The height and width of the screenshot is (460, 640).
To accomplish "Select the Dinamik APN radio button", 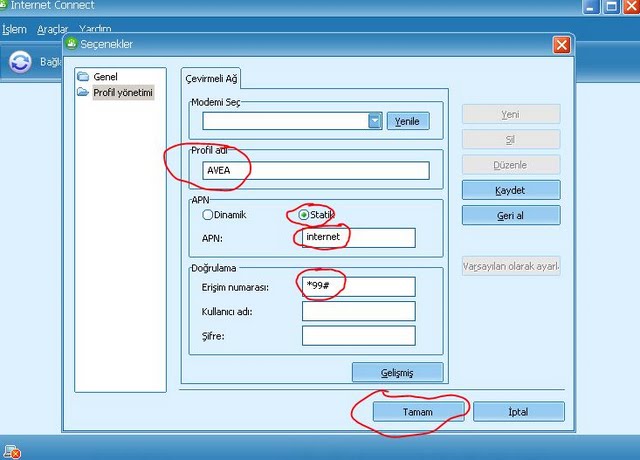I will point(208,214).
